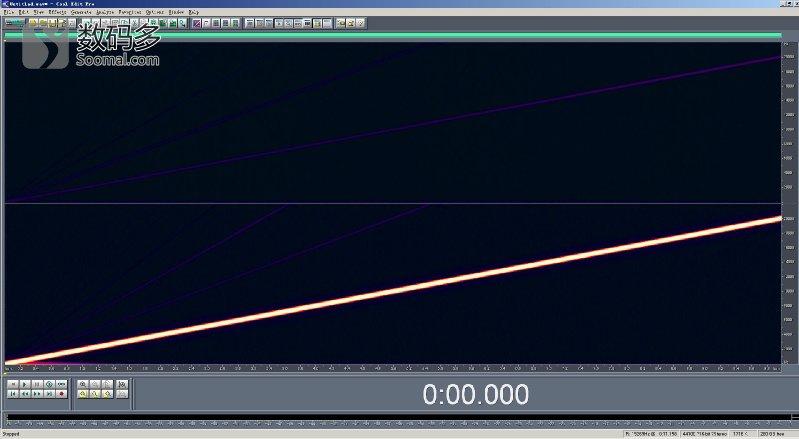This screenshot has height=439, width=799.
Task: Start playback with the Play button
Action: pyautogui.click(x=25, y=384)
